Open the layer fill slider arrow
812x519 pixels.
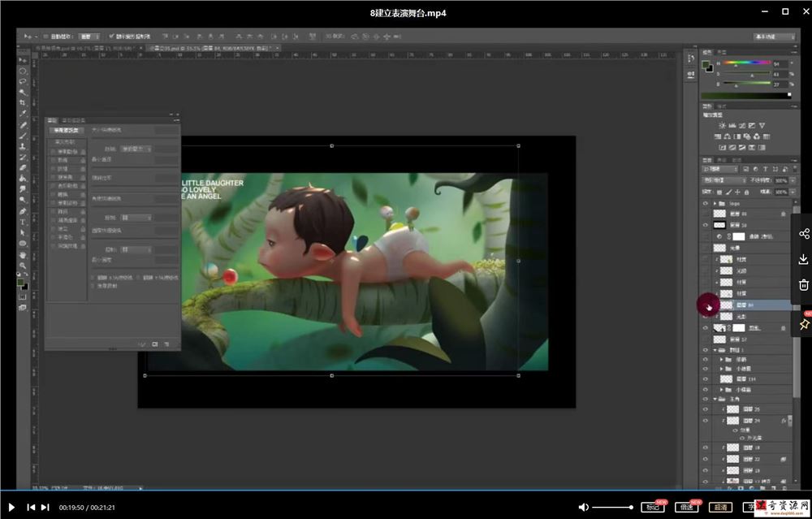(x=793, y=192)
